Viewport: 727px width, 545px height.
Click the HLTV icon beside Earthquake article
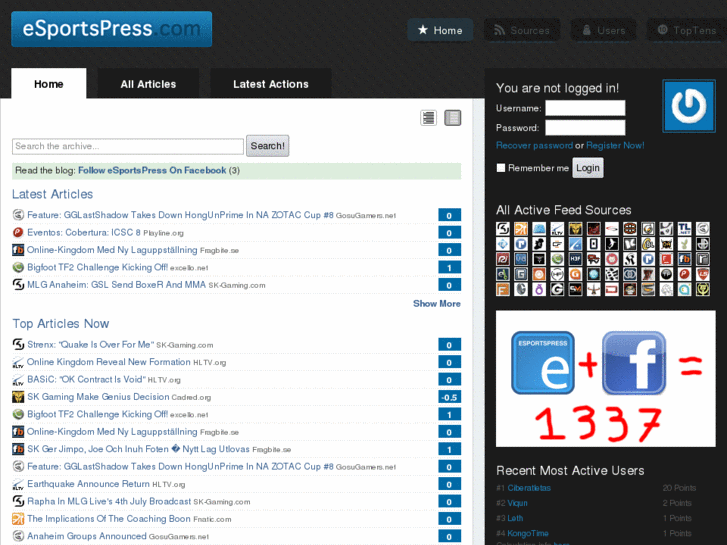18,484
